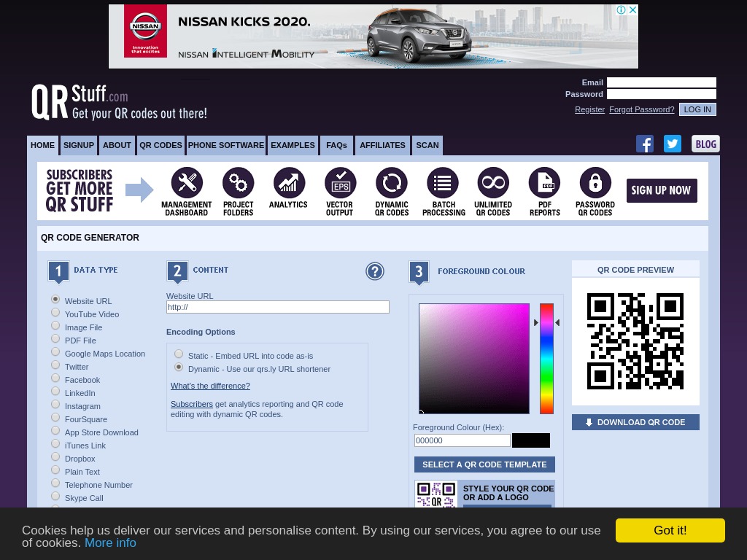Click the Foreground Colour hex field
Screen dimensions: 747x560
462,440
